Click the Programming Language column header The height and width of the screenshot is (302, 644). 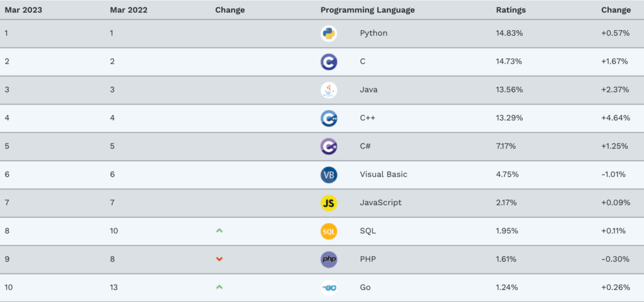(367, 10)
